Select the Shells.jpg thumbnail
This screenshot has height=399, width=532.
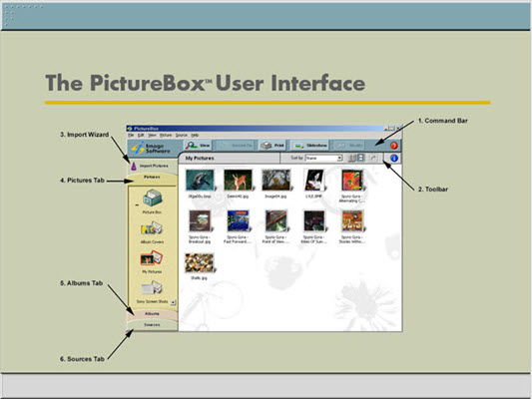coord(200,262)
